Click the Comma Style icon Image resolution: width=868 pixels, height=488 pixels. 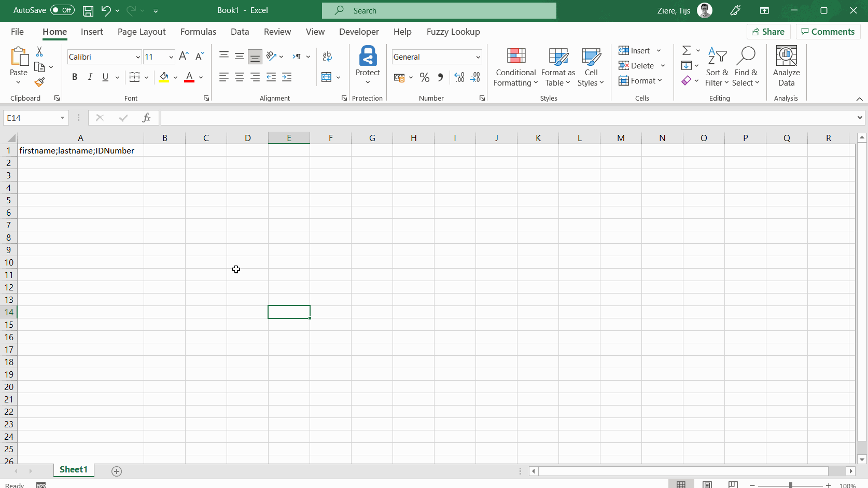pos(440,77)
